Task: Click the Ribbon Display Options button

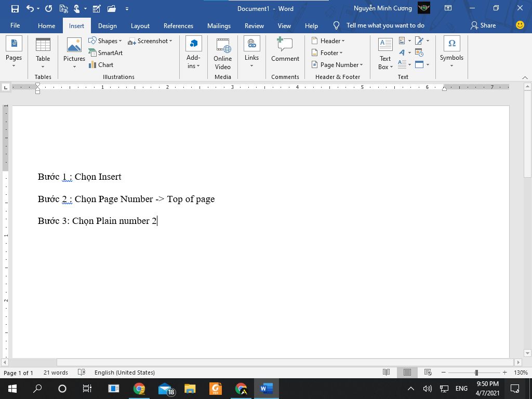Action: (448, 8)
